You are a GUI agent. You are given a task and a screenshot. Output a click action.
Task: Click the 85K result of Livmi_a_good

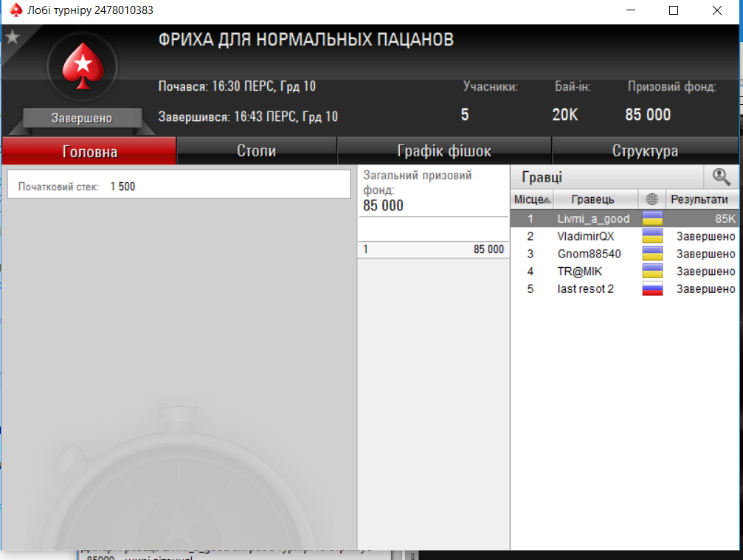coord(725,219)
